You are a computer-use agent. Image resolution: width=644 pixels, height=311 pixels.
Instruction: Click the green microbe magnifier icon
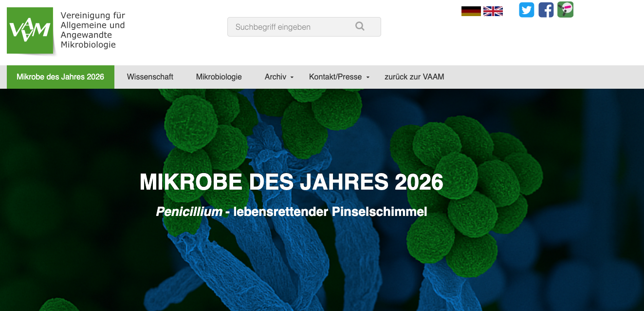[565, 10]
